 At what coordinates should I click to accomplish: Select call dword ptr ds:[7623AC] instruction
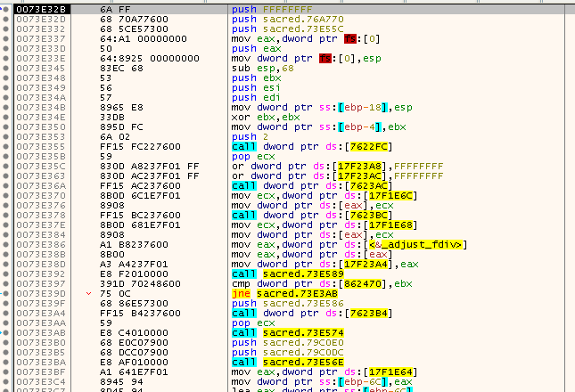pos(312,185)
